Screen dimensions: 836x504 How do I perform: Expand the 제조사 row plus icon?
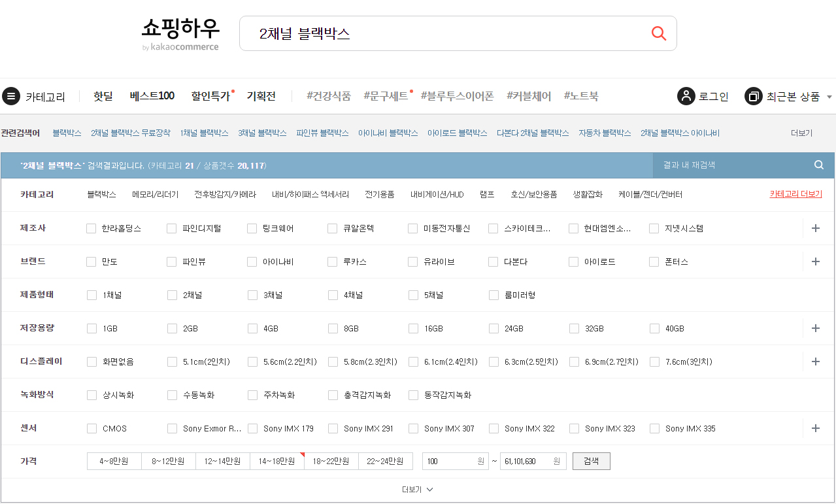[x=815, y=228]
